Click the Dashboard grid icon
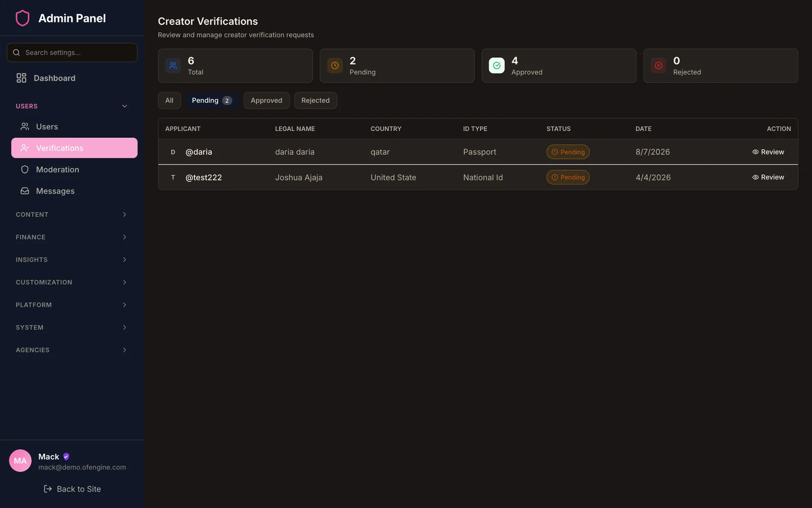 click(x=21, y=78)
